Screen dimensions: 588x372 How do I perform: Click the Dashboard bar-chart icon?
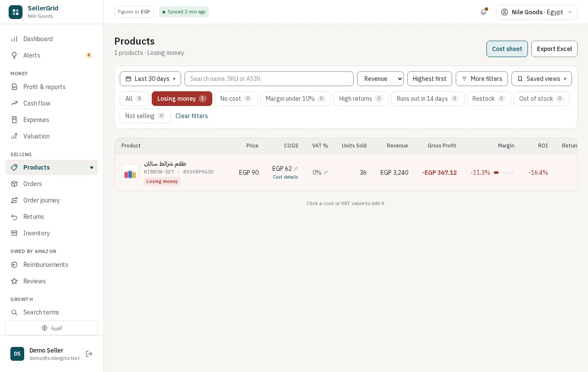point(14,39)
